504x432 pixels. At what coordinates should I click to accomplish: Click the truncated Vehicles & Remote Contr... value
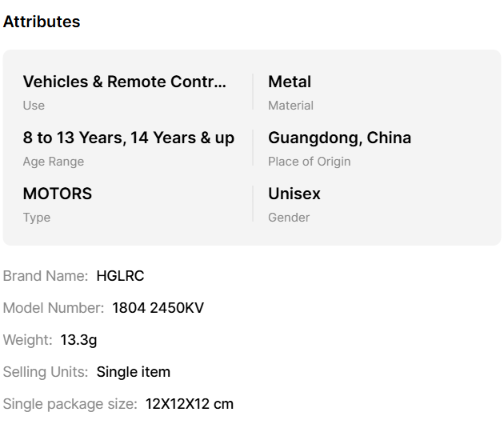125,82
